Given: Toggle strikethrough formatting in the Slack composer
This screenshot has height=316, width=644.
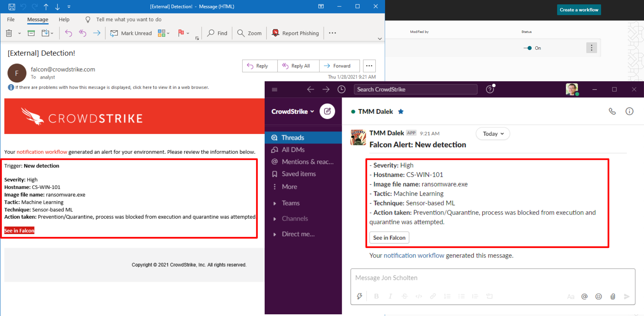Looking at the screenshot, I should click(x=404, y=296).
